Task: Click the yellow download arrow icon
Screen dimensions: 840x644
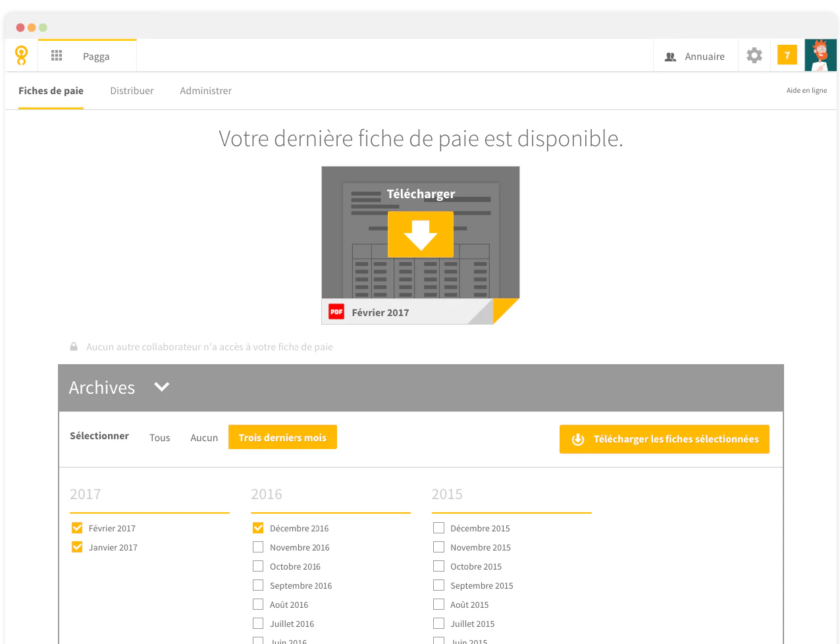Action: [421, 234]
